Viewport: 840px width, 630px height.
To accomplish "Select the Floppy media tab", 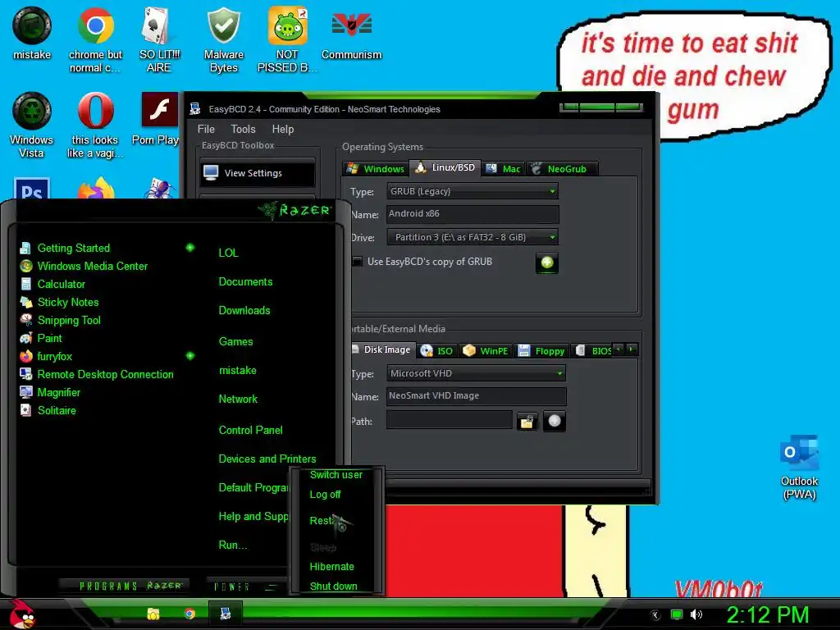I will point(541,351).
